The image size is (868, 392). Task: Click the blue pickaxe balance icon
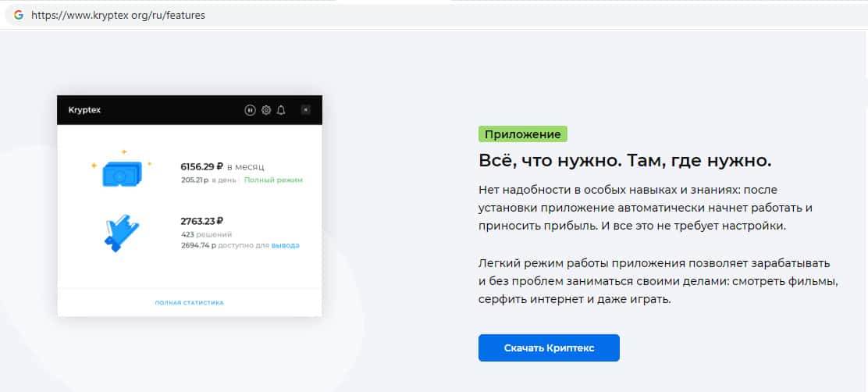click(x=121, y=233)
